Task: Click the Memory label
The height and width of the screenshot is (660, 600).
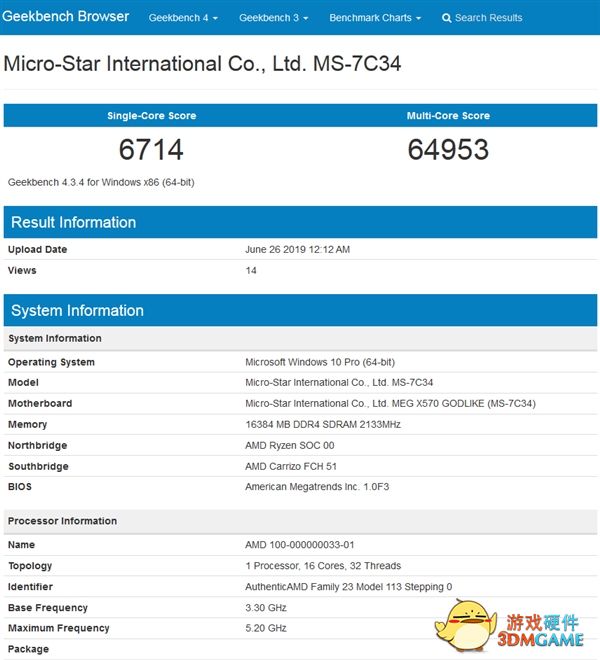Action: point(27,424)
